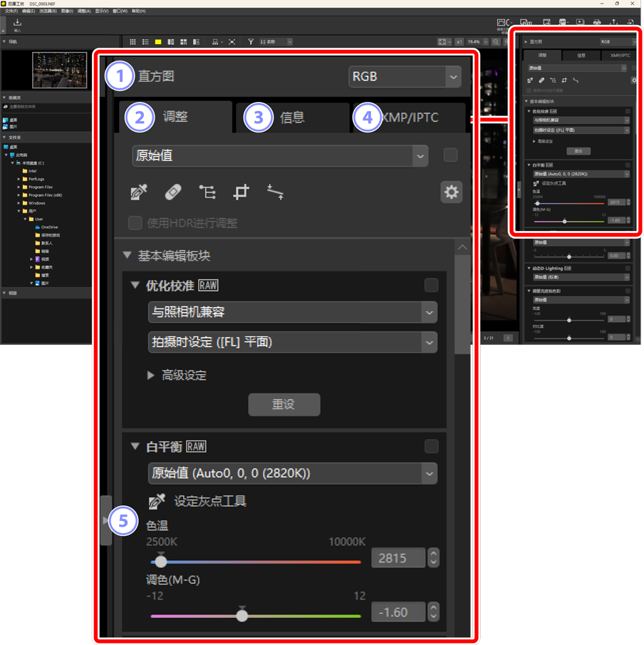Viewport: 644px width, 645px height.
Task: Select the retouch brush bandage icon in enlarged panel
Action: [x=173, y=192]
